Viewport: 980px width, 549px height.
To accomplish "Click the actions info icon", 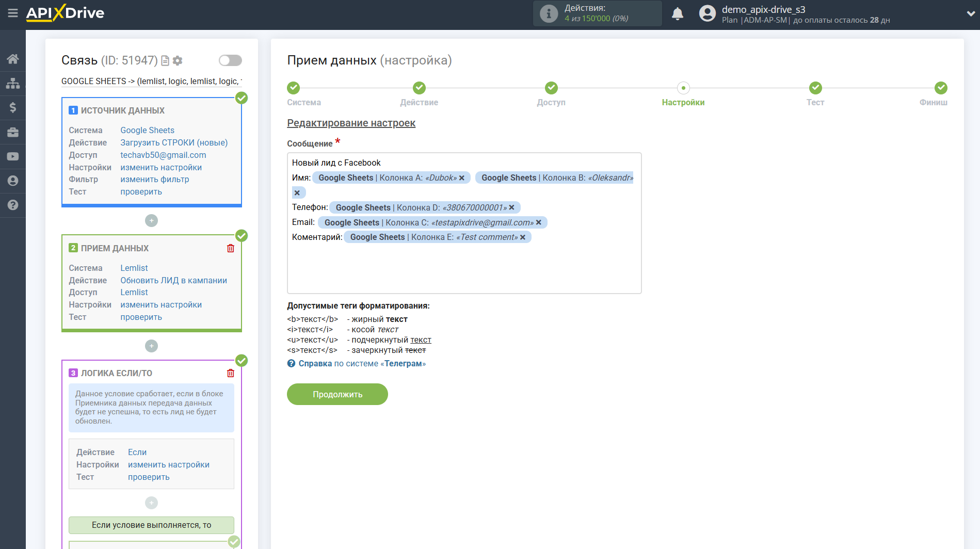I will click(549, 13).
